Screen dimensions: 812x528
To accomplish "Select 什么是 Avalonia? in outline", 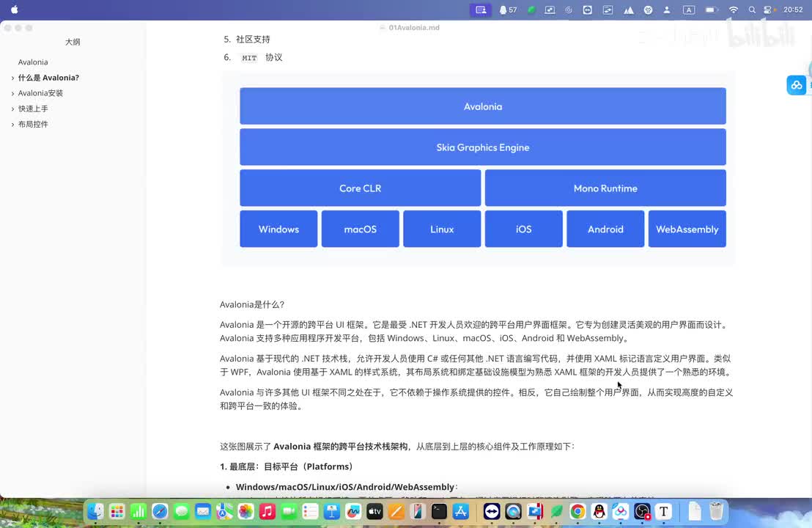I will click(x=48, y=78).
